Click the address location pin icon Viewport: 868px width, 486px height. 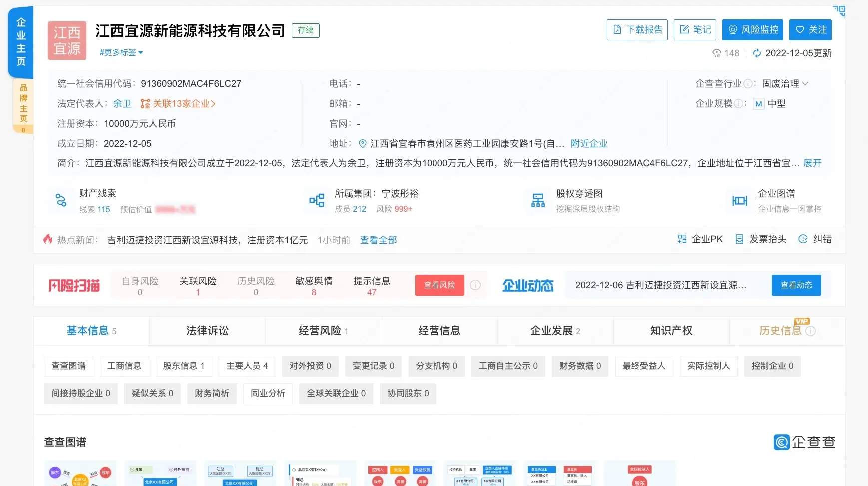point(363,144)
